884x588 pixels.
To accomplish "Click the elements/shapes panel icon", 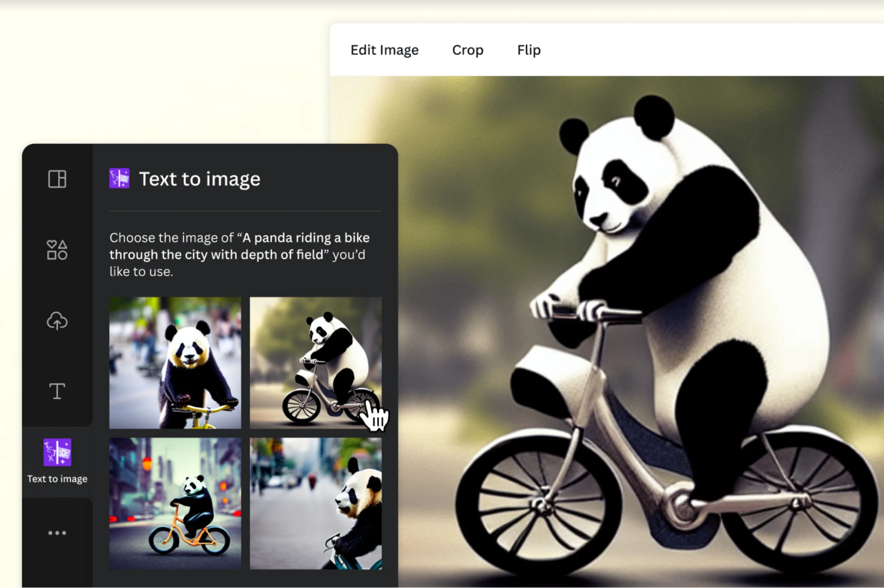I will [x=57, y=249].
